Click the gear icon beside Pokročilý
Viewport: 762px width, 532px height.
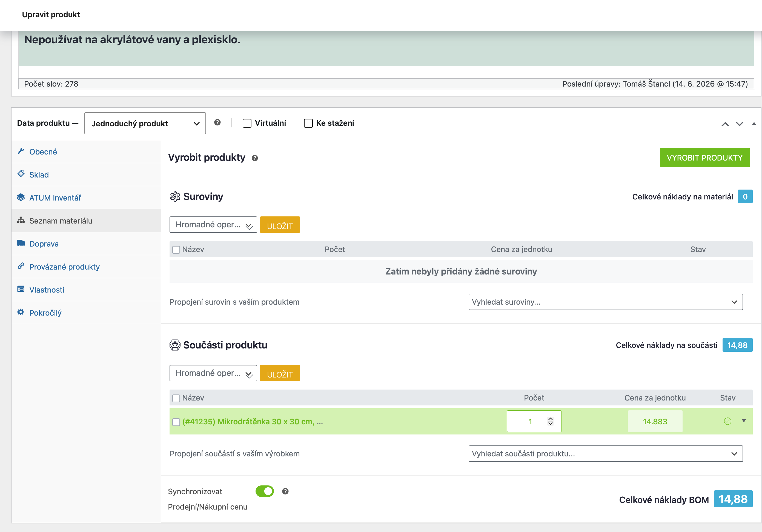pos(21,312)
